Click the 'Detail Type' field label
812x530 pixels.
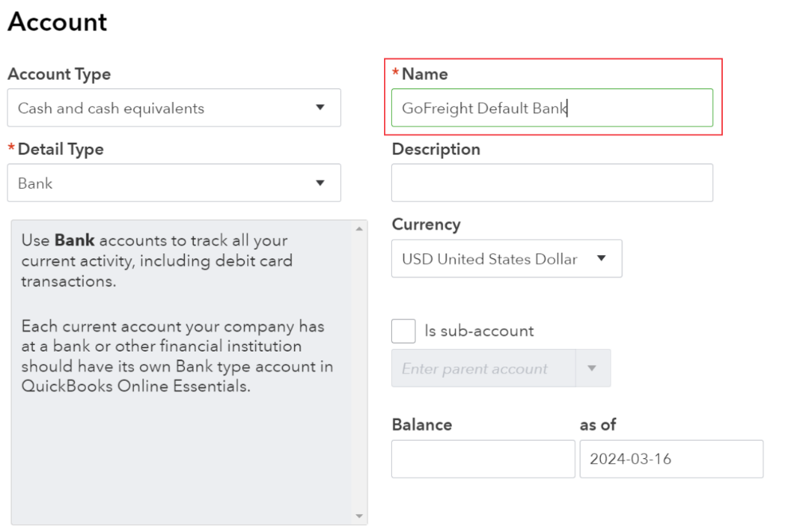click(x=61, y=149)
